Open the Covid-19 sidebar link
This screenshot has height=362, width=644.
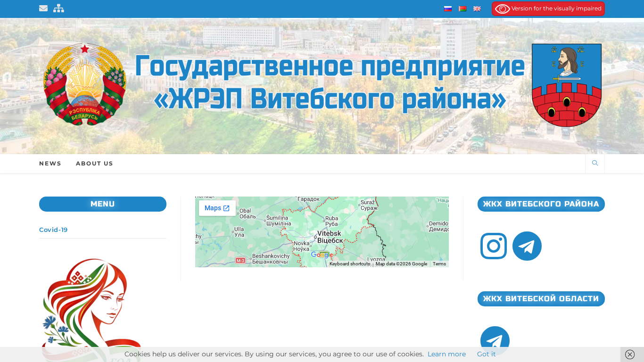(x=53, y=230)
